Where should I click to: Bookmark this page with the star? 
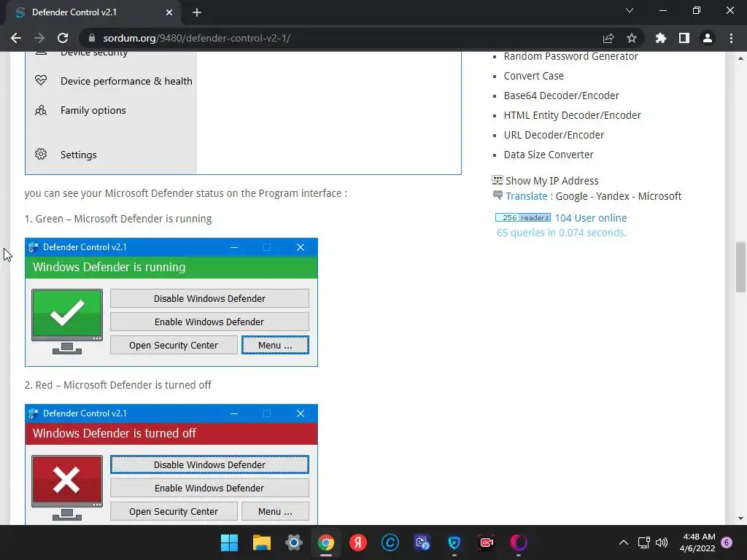632,38
